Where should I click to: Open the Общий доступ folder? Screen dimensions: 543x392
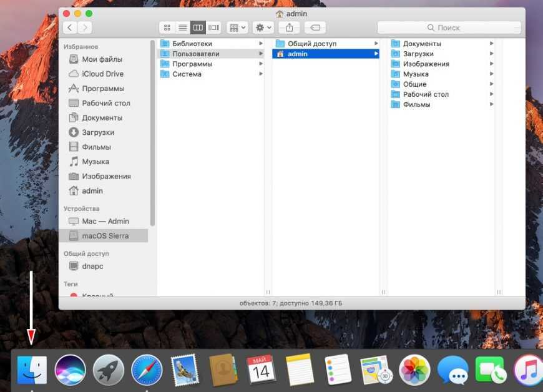(311, 44)
